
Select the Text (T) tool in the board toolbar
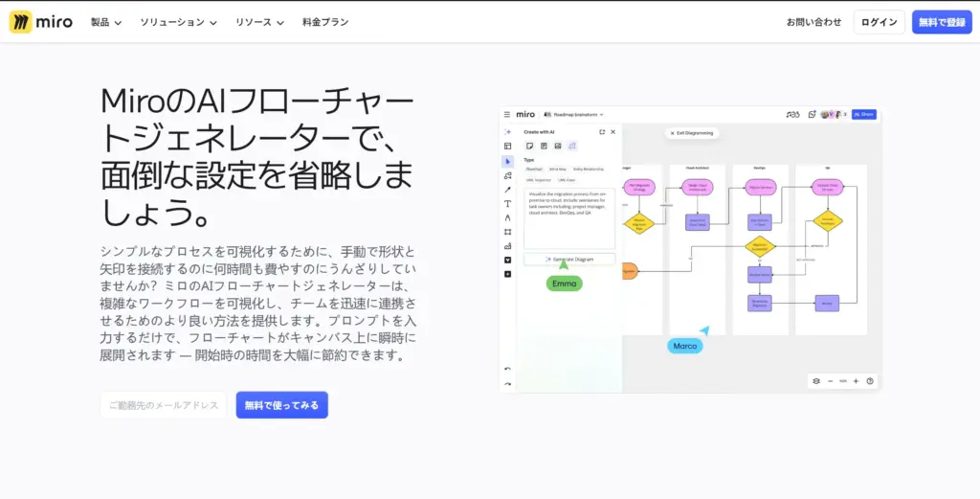[x=507, y=204]
